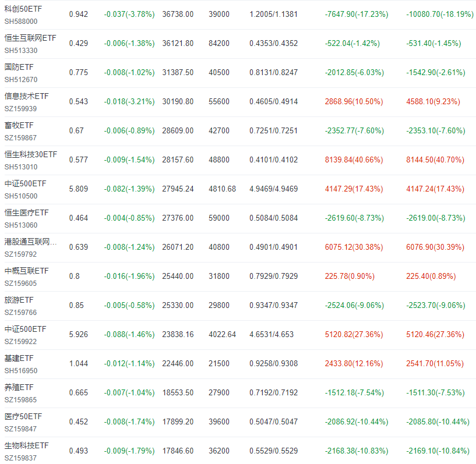Viewport: 476px width, 464px height.
Task: Select market value 36738.00
Action: (178, 14)
